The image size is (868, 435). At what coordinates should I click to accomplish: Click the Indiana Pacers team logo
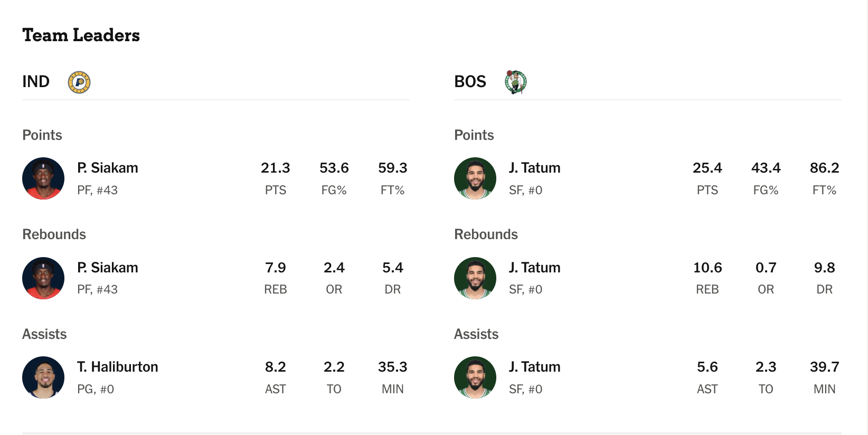pyautogui.click(x=79, y=82)
